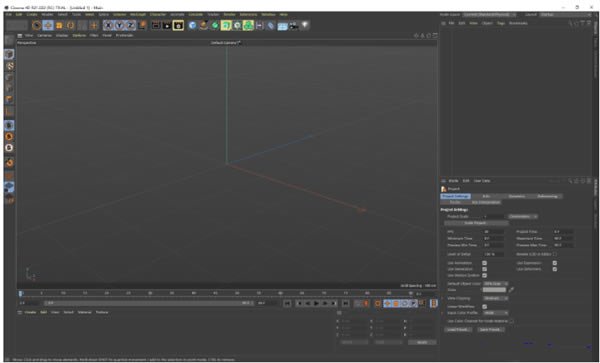Image resolution: width=600 pixels, height=363 pixels.
Task: Click the preview range slider bar
Action: 149,303
